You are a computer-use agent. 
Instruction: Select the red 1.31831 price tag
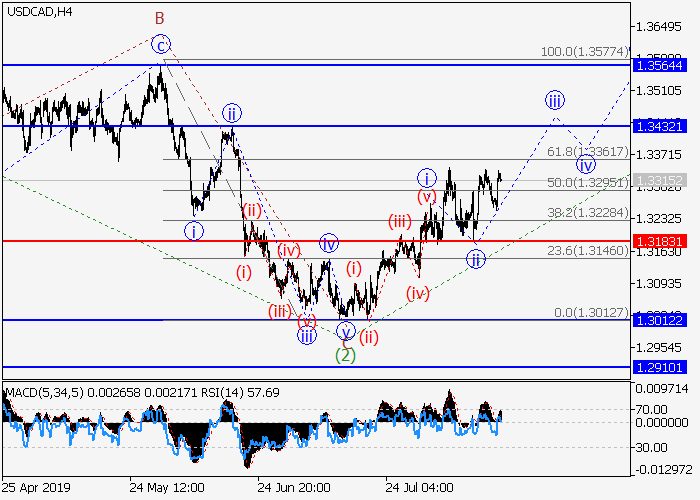pyautogui.click(x=661, y=241)
